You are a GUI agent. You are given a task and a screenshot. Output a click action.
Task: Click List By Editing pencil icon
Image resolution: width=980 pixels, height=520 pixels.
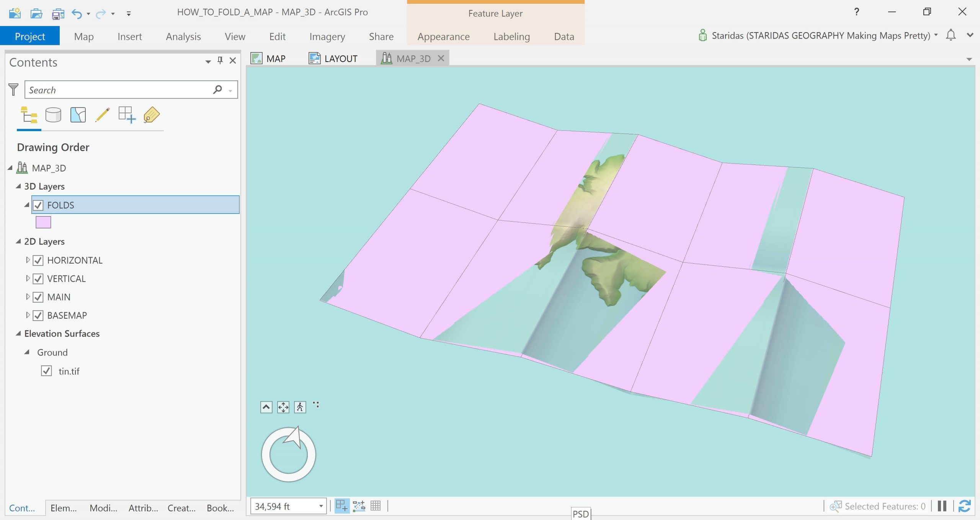tap(102, 115)
